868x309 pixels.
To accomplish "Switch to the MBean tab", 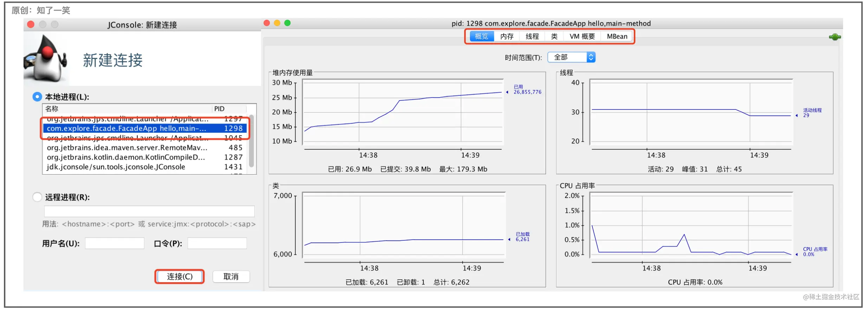I will (x=617, y=36).
